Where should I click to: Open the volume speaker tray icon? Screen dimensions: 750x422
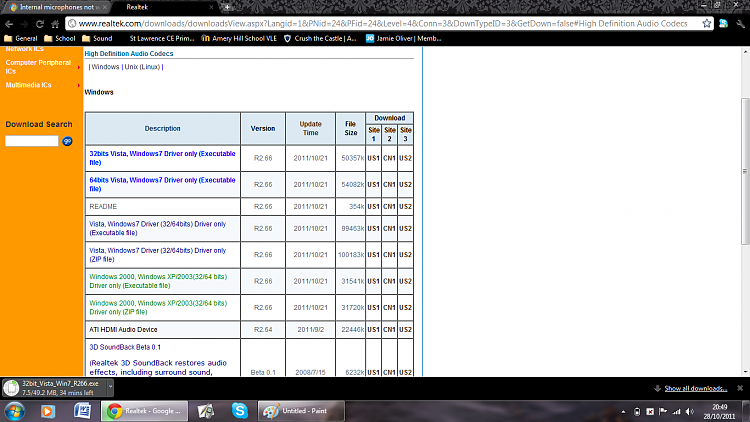coord(690,411)
